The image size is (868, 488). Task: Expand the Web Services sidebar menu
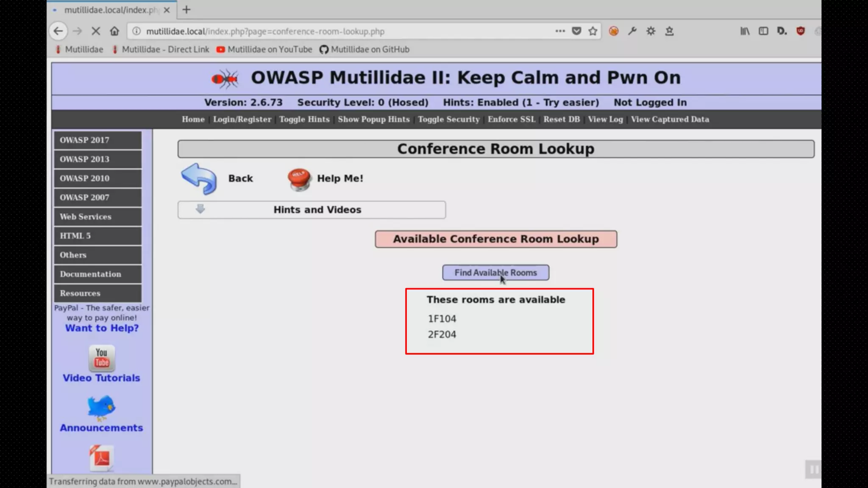tap(98, 217)
